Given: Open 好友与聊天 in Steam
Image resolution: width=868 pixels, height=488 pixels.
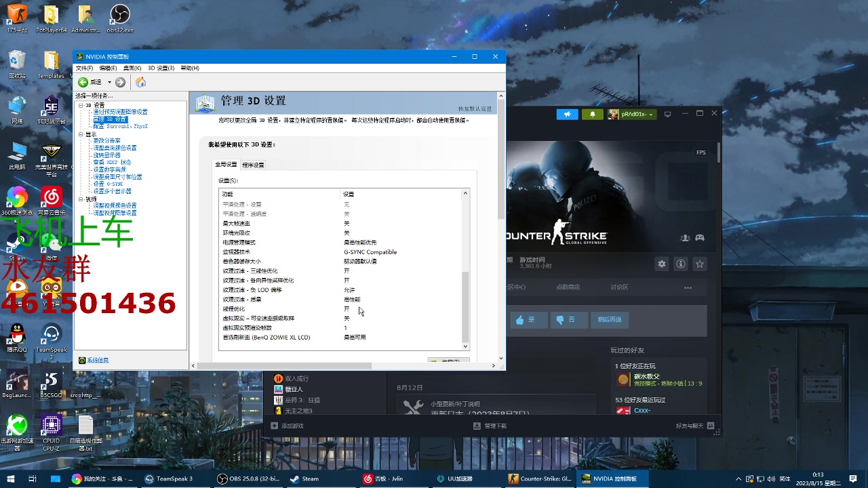Looking at the screenshot, I should pyautogui.click(x=695, y=426).
